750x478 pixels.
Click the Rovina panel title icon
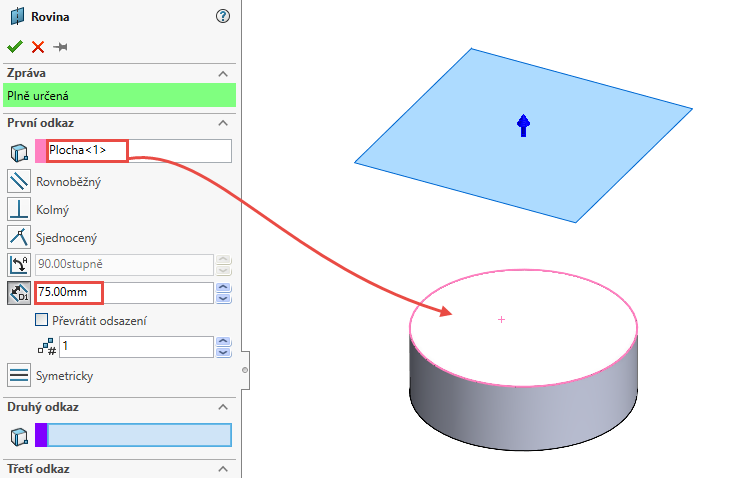[17, 16]
